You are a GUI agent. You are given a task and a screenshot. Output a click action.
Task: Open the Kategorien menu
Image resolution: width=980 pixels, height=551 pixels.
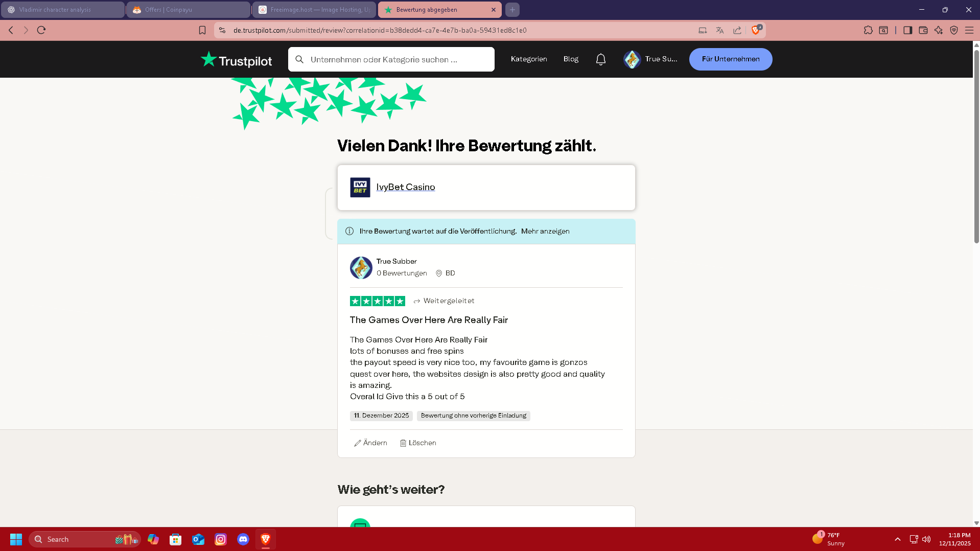pos(529,59)
